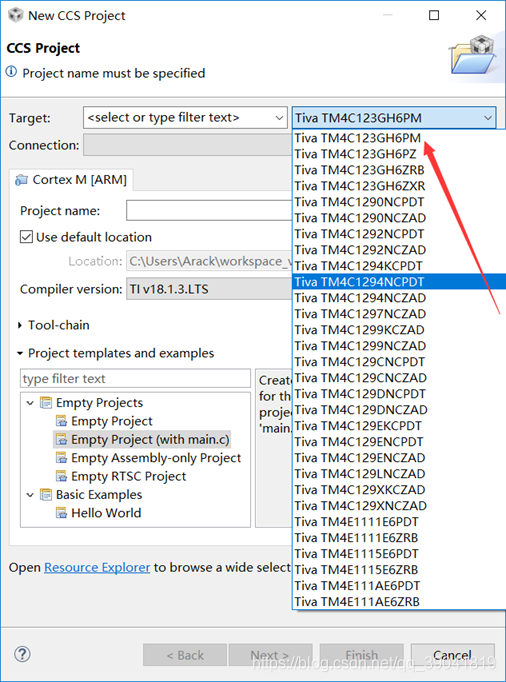
Task: Choose Tiva TM4C1292NCZAD device
Action: pos(399,250)
